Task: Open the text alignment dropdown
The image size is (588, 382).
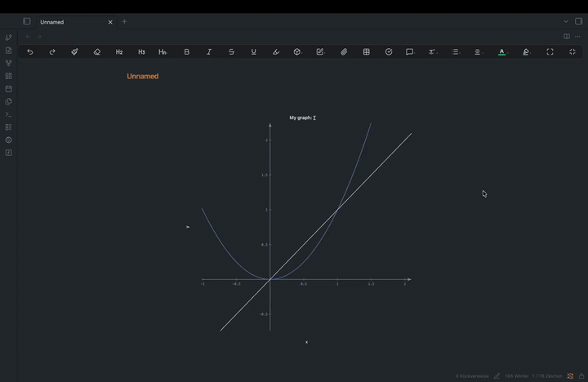Action: point(478,52)
